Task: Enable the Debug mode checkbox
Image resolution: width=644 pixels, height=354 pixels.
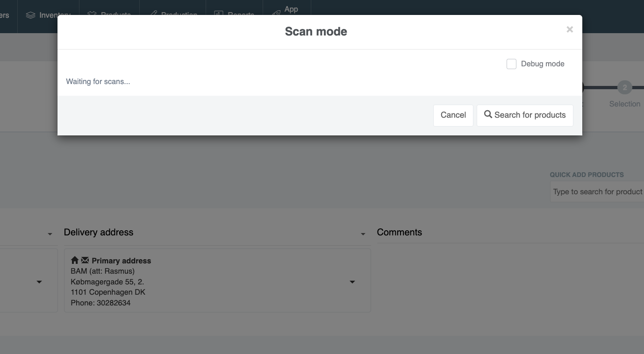Action: [x=511, y=64]
